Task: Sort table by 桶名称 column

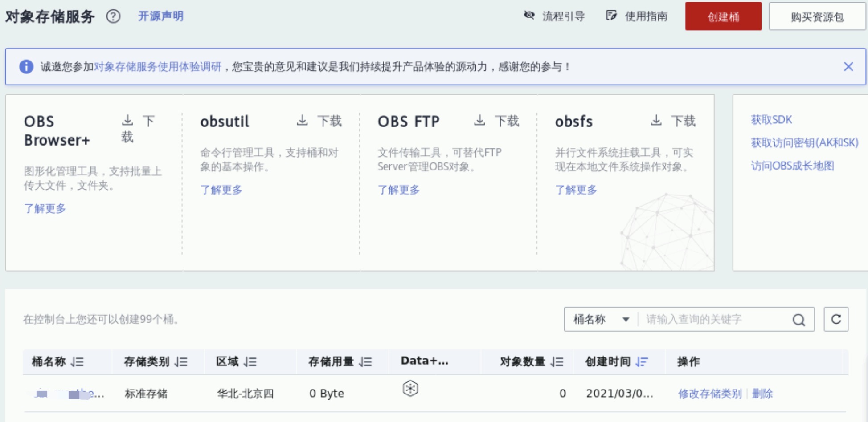Action: [x=78, y=362]
